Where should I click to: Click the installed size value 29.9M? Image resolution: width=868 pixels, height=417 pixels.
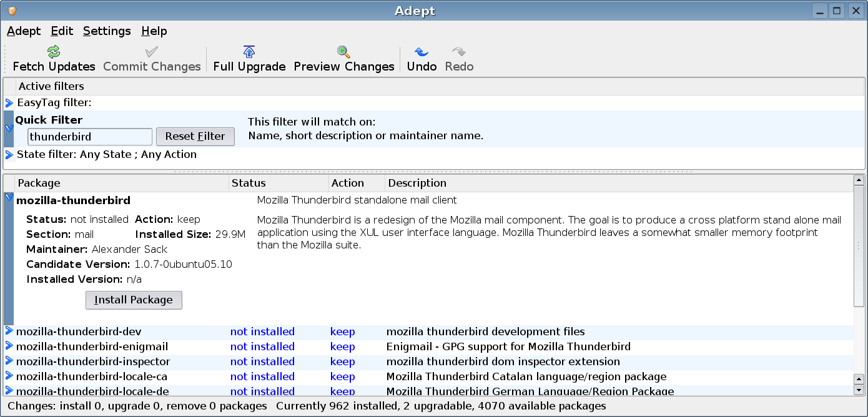tap(229, 234)
